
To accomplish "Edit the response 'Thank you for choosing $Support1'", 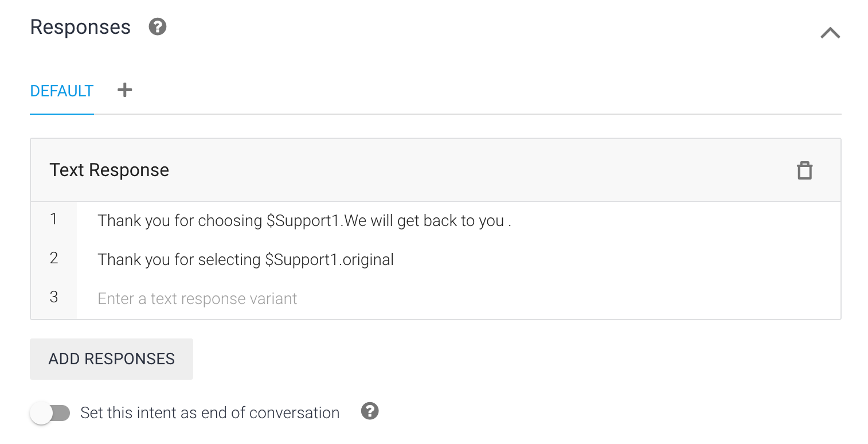I will 459,221.
